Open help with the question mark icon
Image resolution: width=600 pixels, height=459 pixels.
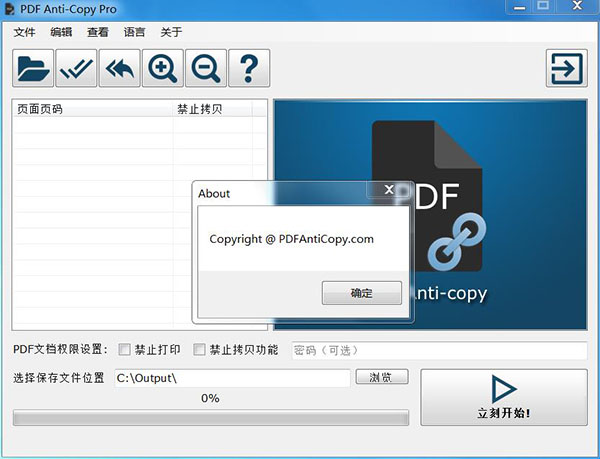(x=249, y=68)
